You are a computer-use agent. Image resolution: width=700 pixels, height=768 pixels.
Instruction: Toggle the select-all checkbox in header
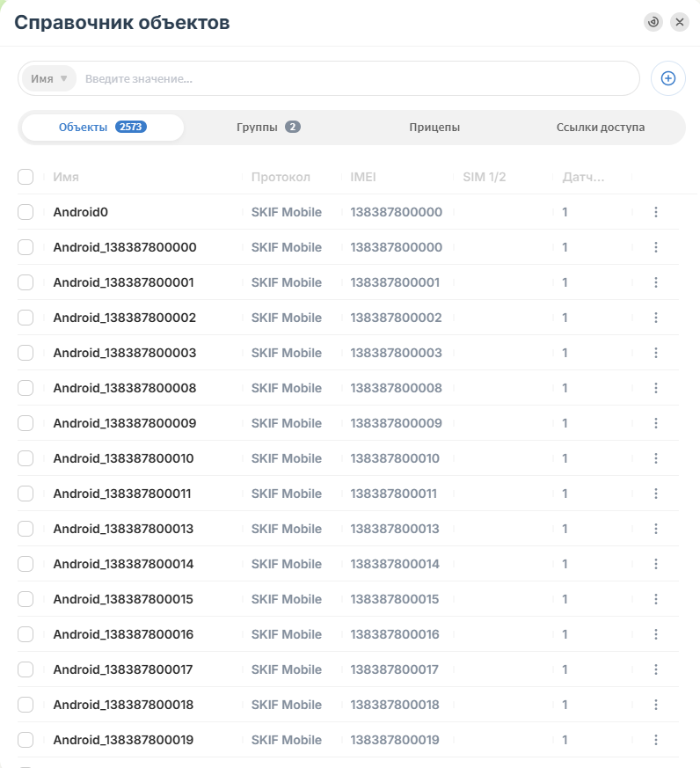pos(26,177)
